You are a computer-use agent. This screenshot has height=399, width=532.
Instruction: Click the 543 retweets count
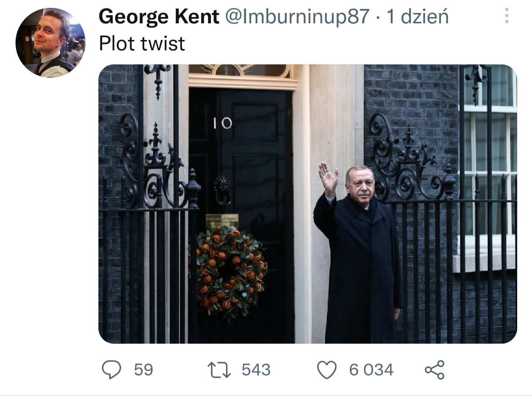[256, 370]
